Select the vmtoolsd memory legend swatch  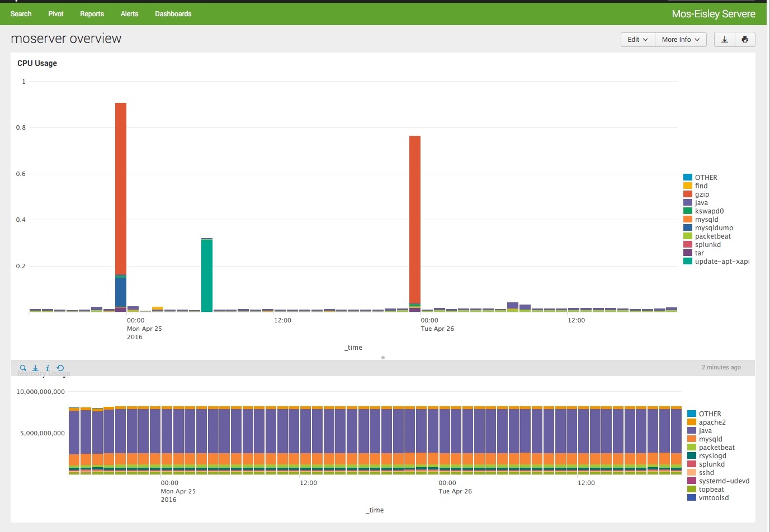(692, 498)
